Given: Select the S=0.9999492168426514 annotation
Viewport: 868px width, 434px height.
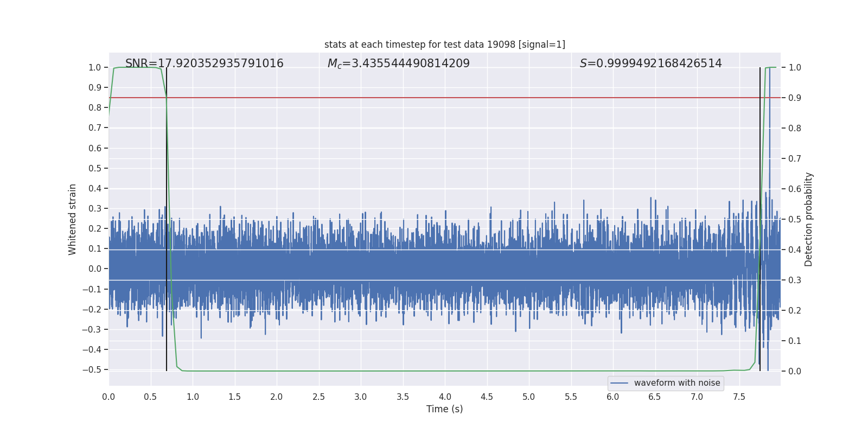Looking at the screenshot, I should pos(651,63).
